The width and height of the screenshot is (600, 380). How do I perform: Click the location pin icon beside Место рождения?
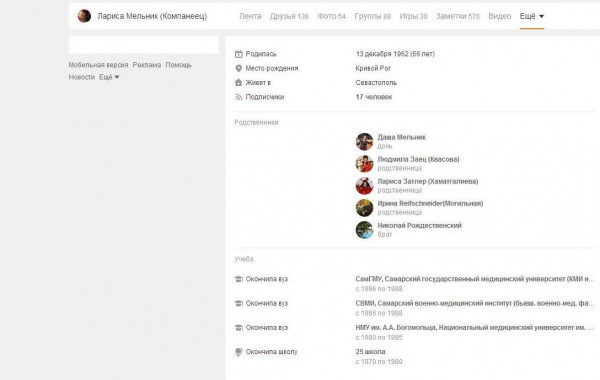click(238, 68)
